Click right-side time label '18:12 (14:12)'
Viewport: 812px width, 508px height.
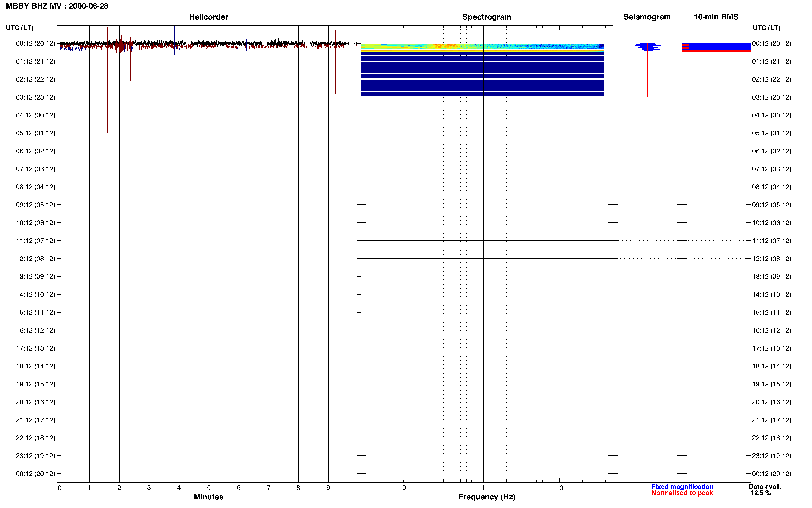(772, 366)
